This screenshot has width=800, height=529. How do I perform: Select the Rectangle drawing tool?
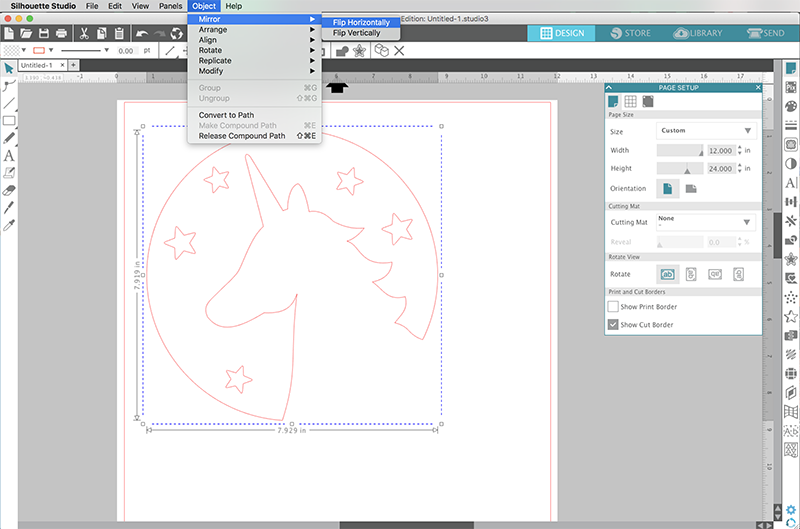[x=9, y=121]
